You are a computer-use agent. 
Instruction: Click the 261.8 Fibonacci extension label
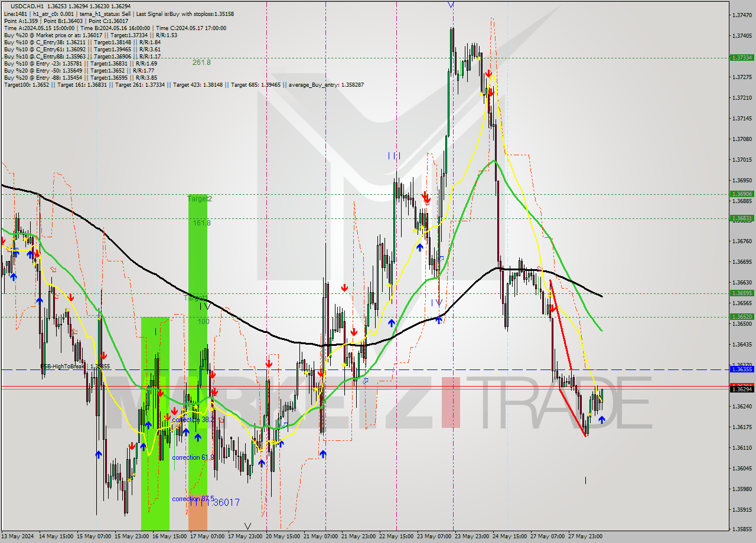point(202,63)
